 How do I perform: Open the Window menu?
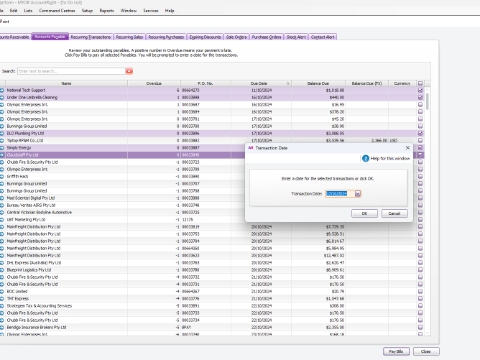(129, 11)
